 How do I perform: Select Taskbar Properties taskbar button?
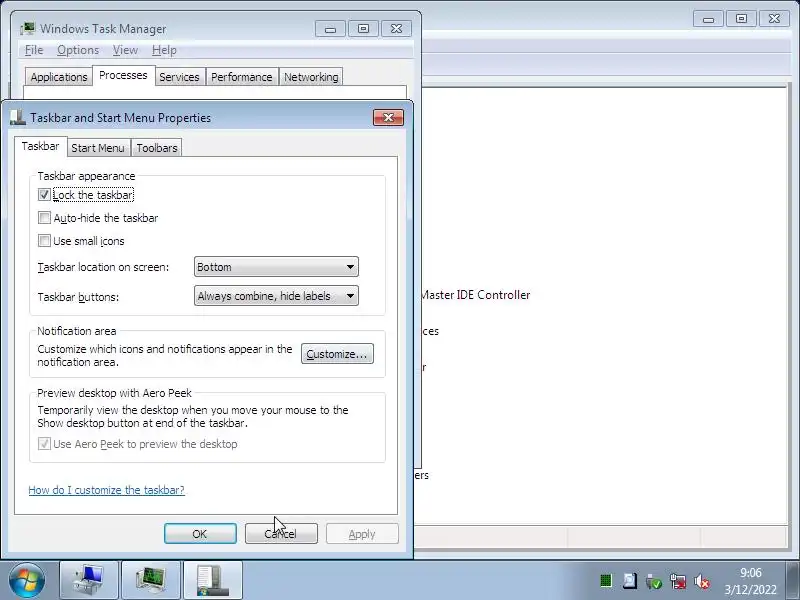(x=213, y=580)
